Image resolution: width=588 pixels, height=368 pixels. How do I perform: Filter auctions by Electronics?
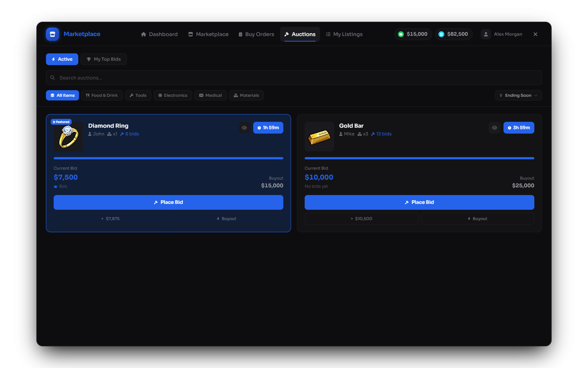(173, 95)
